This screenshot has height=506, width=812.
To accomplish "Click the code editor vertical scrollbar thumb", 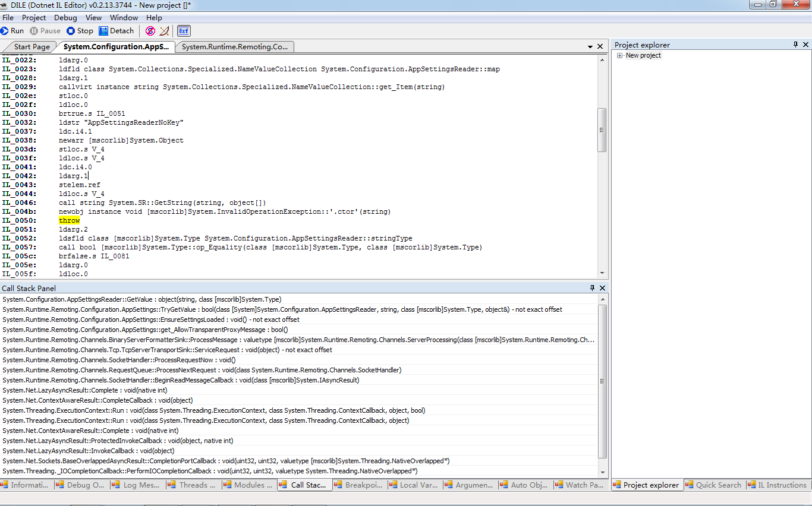I will pyautogui.click(x=602, y=130).
